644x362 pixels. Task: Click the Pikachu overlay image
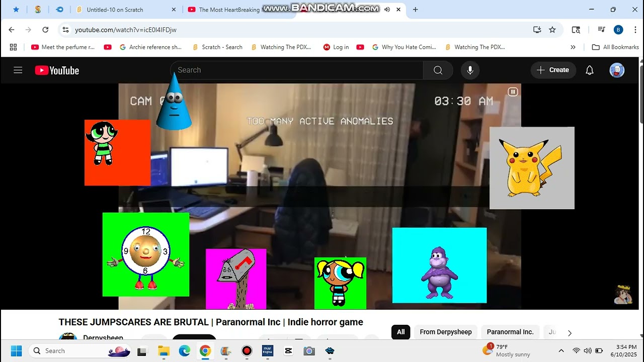pos(532,168)
